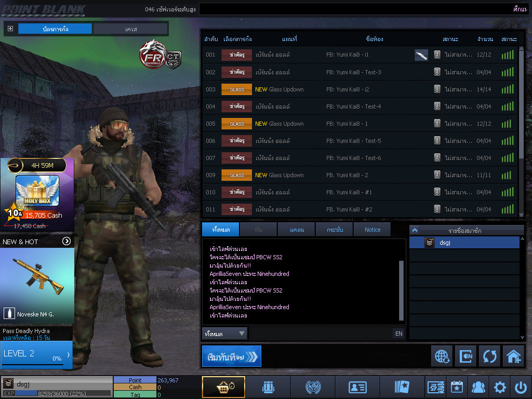Select room FB: Yumi Kai8 - Test-3

pyautogui.click(x=360, y=72)
